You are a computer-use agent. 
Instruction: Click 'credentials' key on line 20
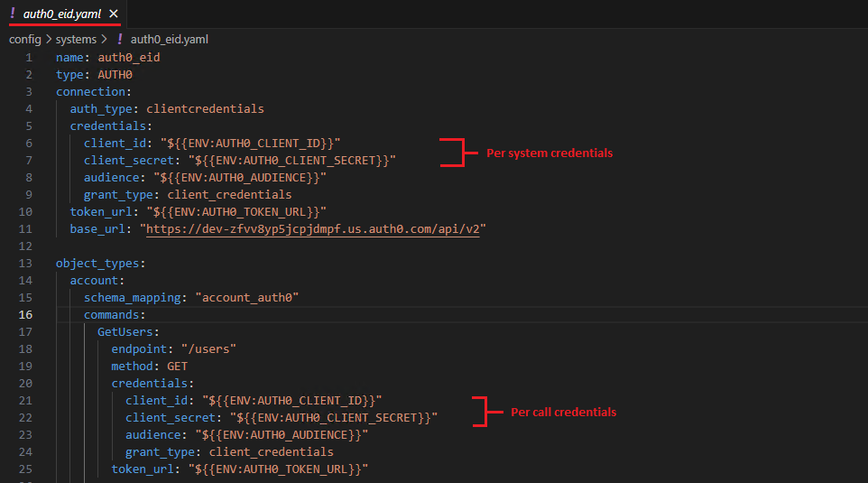tap(150, 384)
